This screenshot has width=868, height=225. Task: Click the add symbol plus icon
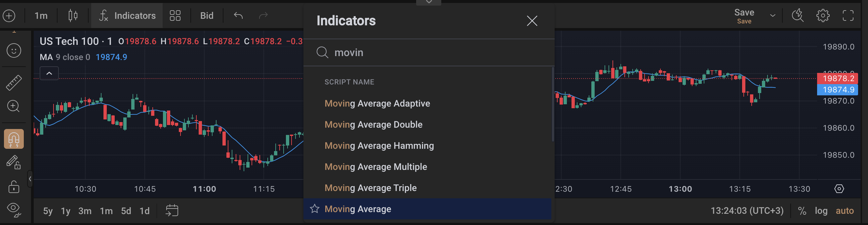pyautogui.click(x=9, y=16)
